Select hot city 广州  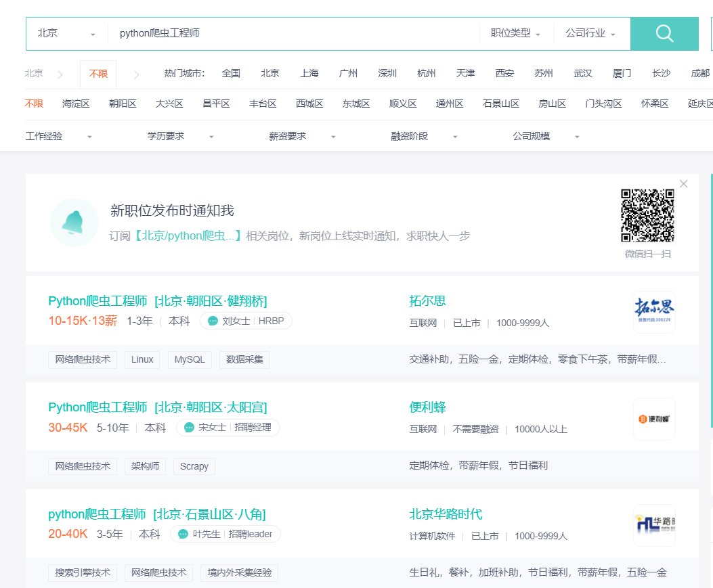pos(348,74)
